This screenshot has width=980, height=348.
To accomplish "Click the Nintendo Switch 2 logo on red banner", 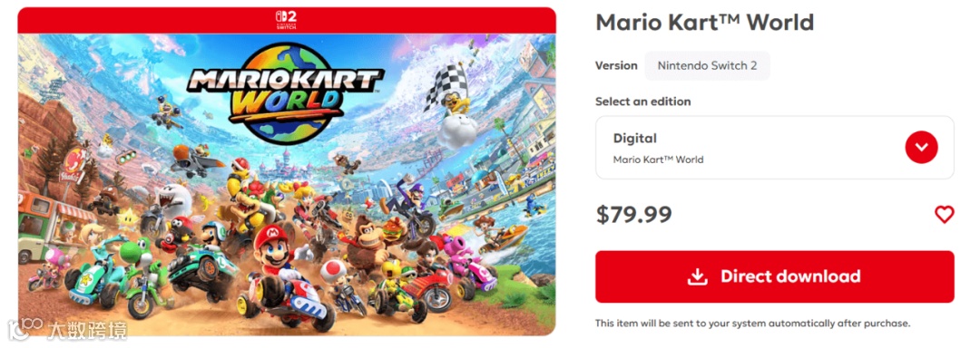I will tap(286, 20).
